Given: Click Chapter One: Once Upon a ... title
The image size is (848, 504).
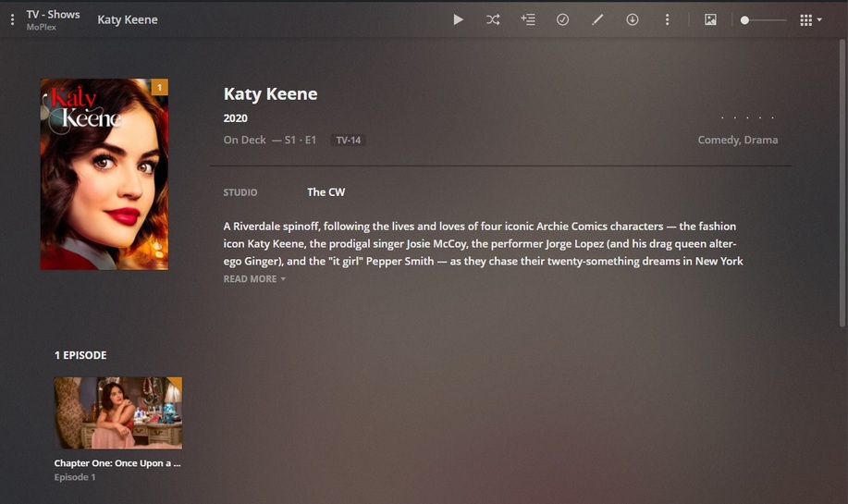Looking at the screenshot, I should point(117,463).
